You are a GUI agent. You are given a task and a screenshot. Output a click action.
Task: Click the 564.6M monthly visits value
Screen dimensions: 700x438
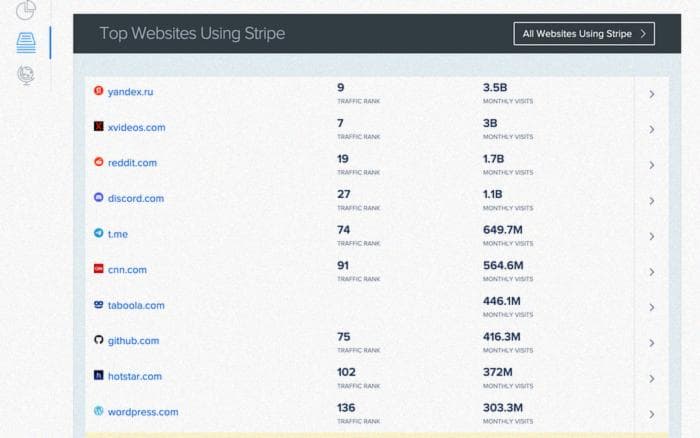[x=503, y=266]
